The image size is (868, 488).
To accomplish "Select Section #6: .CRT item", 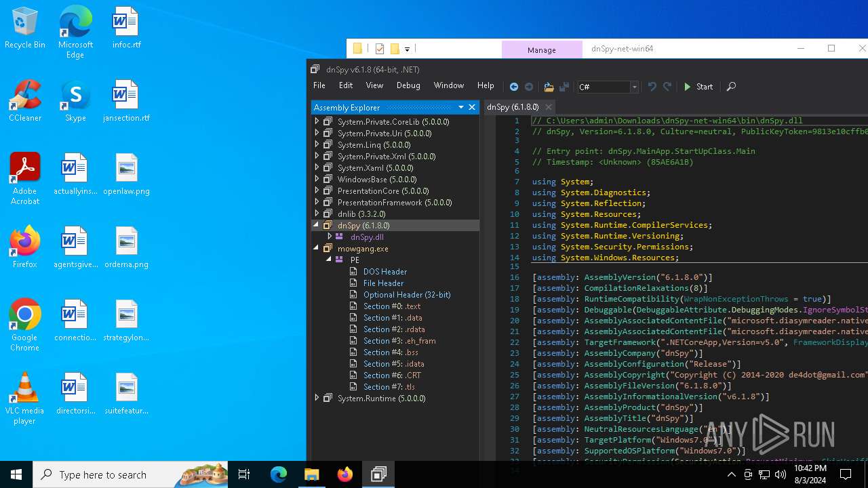I will [392, 375].
